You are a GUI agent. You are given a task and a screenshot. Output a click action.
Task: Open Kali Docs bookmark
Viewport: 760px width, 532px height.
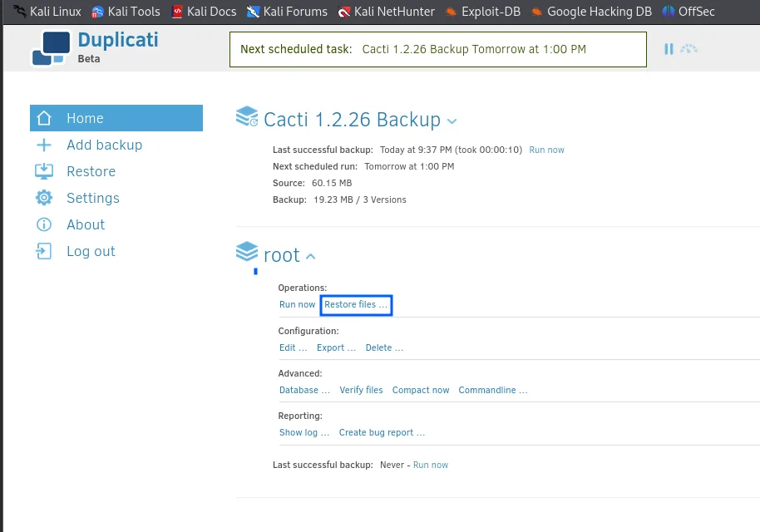tap(204, 11)
